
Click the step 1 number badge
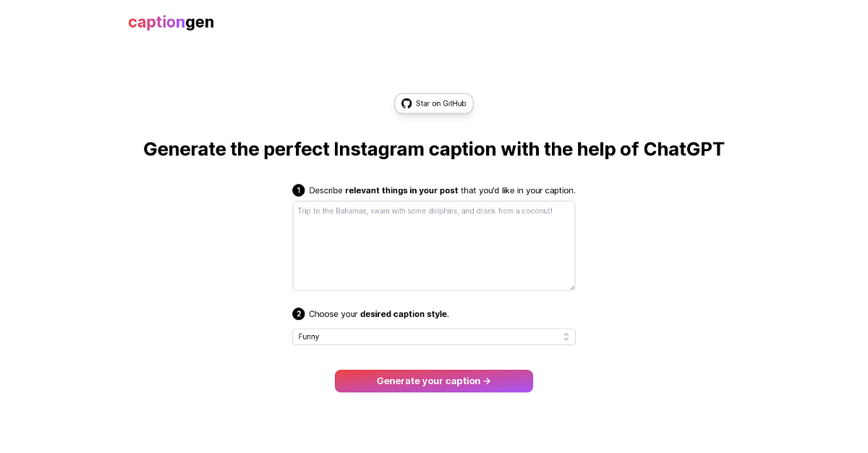[x=298, y=190]
